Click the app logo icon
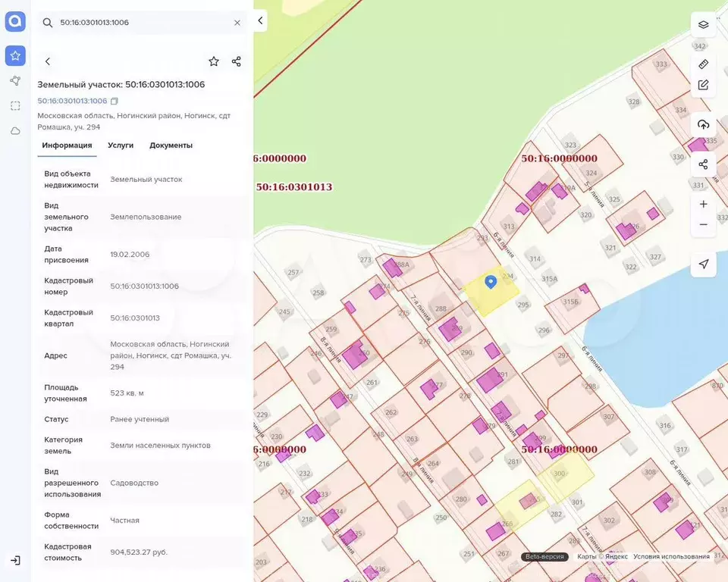Image resolution: width=728 pixels, height=582 pixels. click(x=15, y=21)
